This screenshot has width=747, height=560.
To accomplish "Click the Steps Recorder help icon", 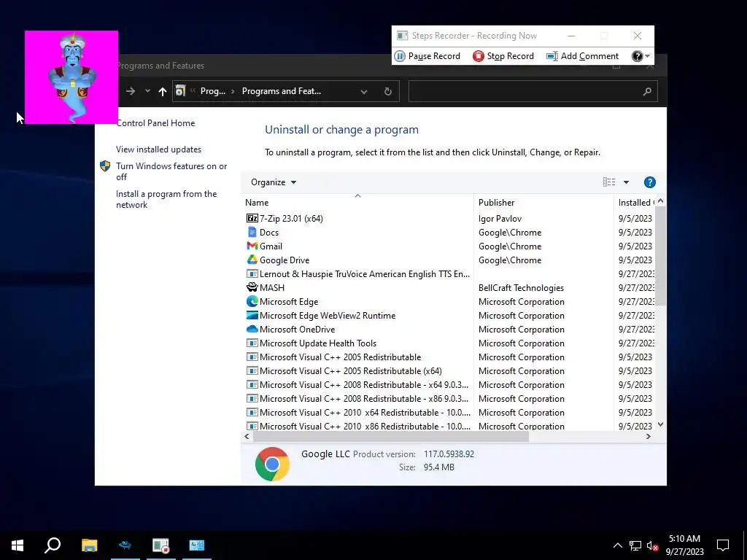I will 637,56.
